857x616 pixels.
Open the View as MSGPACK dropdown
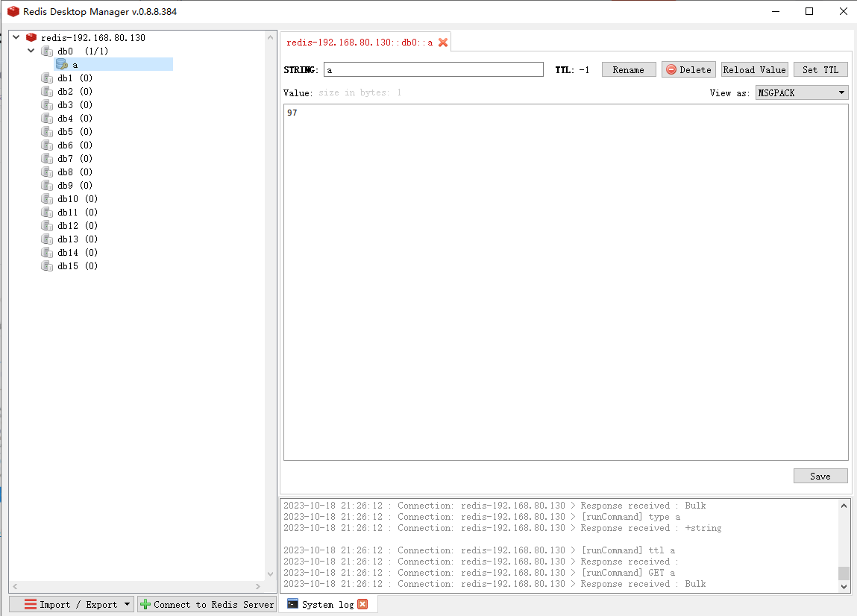click(x=802, y=92)
